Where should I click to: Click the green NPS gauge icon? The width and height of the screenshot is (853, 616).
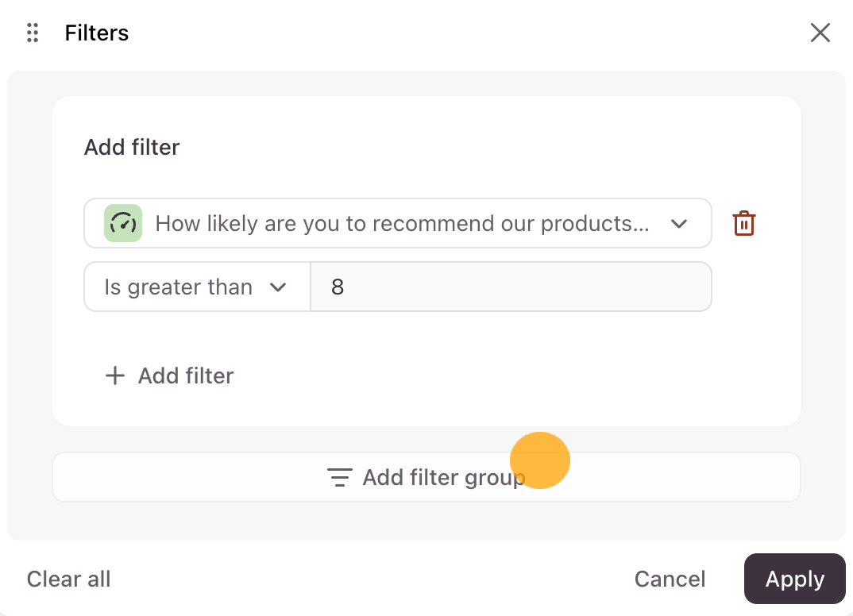click(x=123, y=223)
